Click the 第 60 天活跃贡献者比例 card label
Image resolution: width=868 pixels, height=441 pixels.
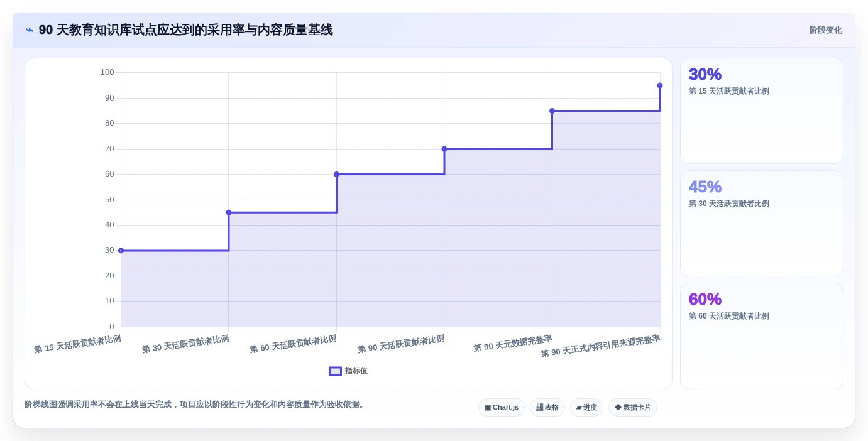tap(728, 316)
